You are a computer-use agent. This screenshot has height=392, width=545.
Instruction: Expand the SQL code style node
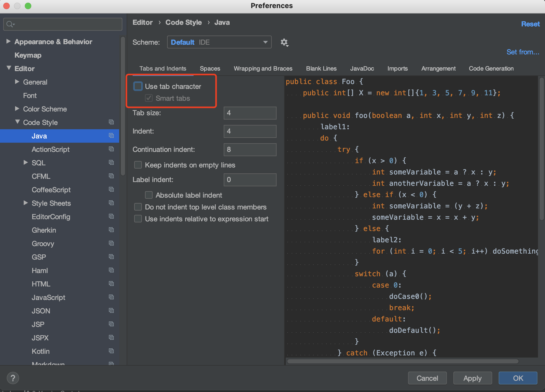click(26, 163)
